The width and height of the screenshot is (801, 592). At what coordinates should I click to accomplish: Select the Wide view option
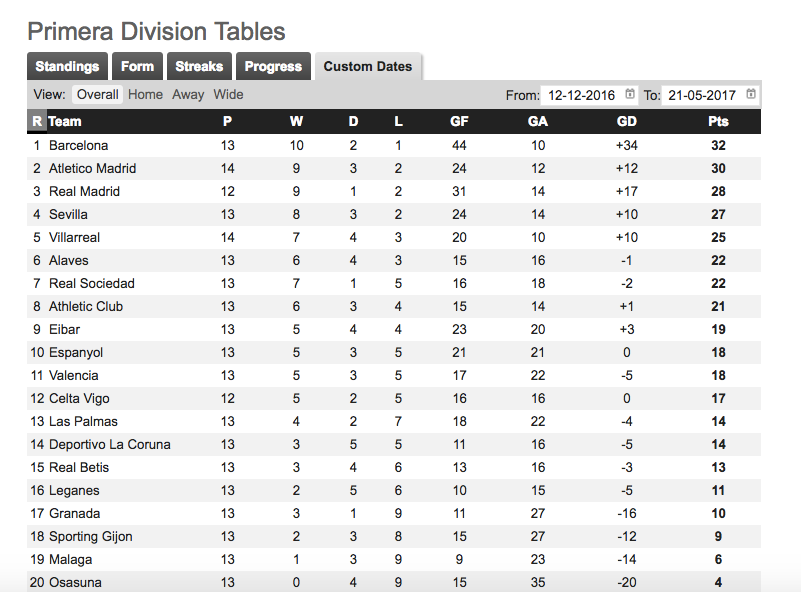click(228, 94)
